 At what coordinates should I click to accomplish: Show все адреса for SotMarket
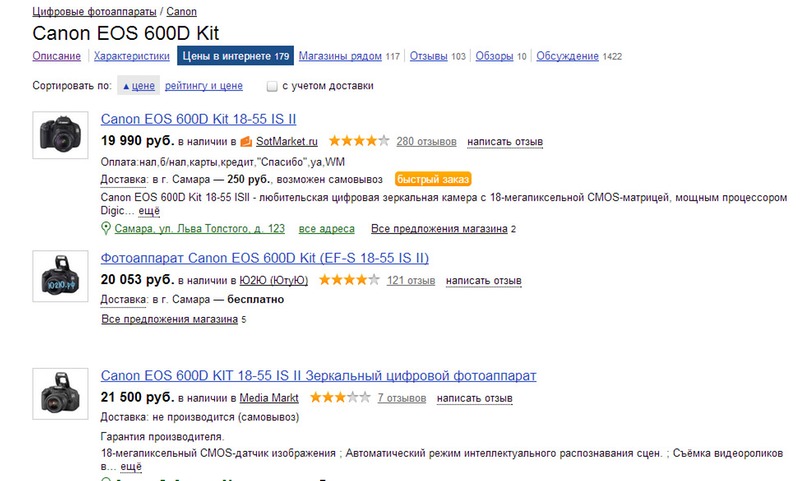(327, 229)
